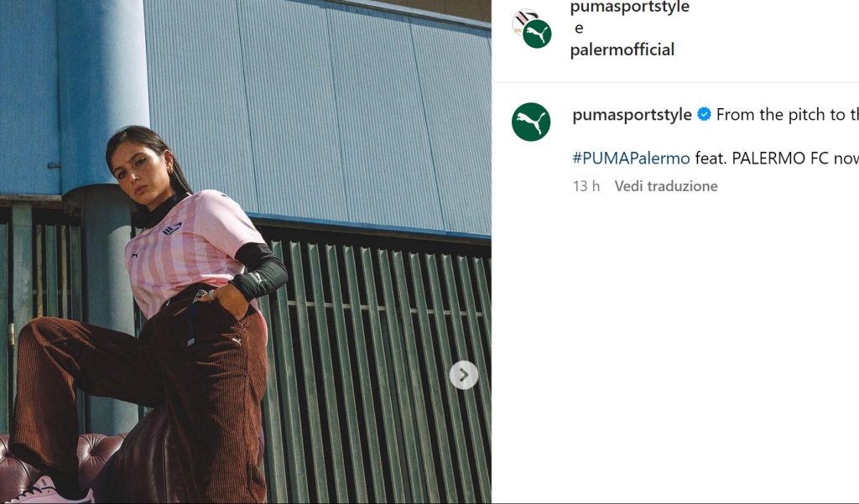Image resolution: width=859 pixels, height=504 pixels.
Task: Click Vedi traduzione to translate caption
Action: click(665, 186)
